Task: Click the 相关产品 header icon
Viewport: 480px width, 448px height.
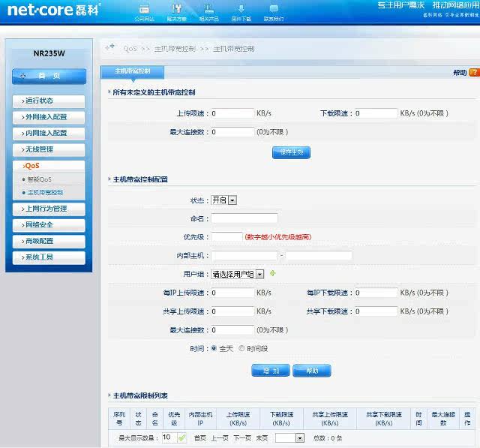Action: click(208, 11)
